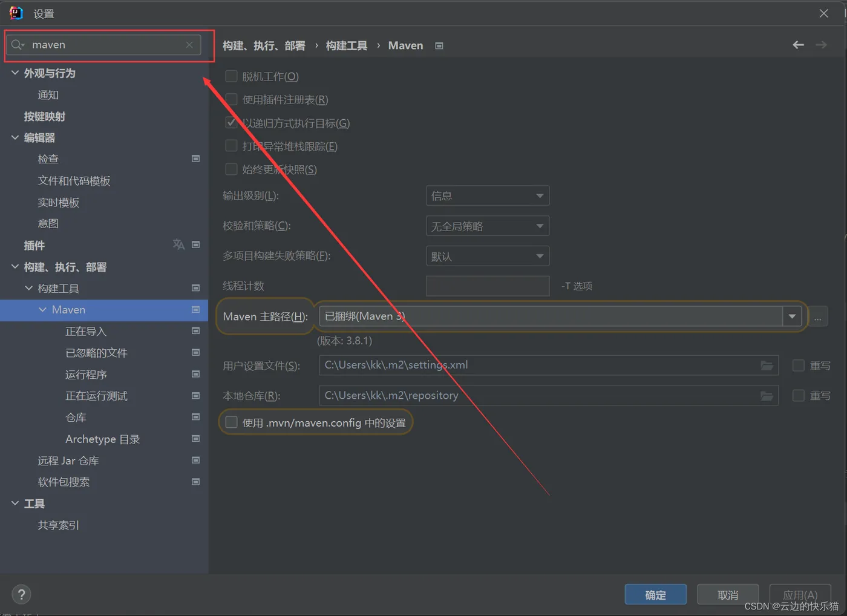Click the translate icon on 插件 row

(x=178, y=244)
